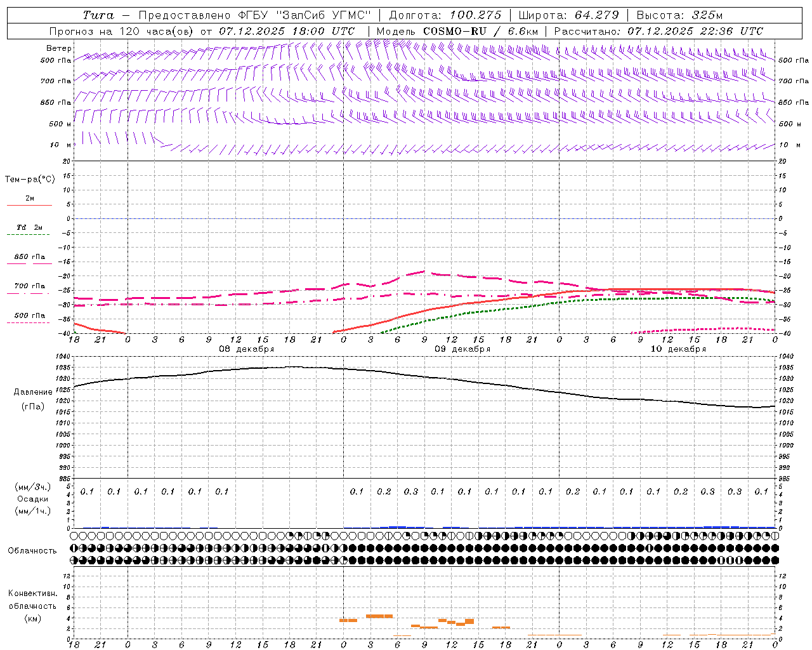Click the "Тем-ра(°C)" temperature panel label
The width and height of the screenshot is (812, 650).
coord(30,180)
